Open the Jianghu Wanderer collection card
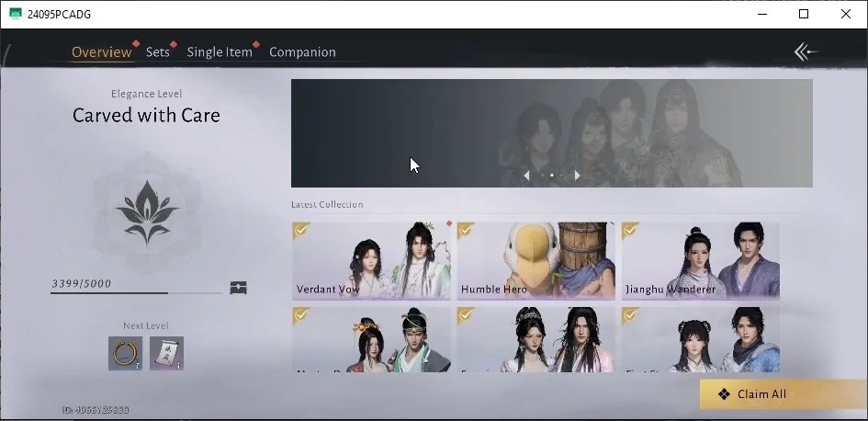This screenshot has width=868, height=421. tap(700, 261)
